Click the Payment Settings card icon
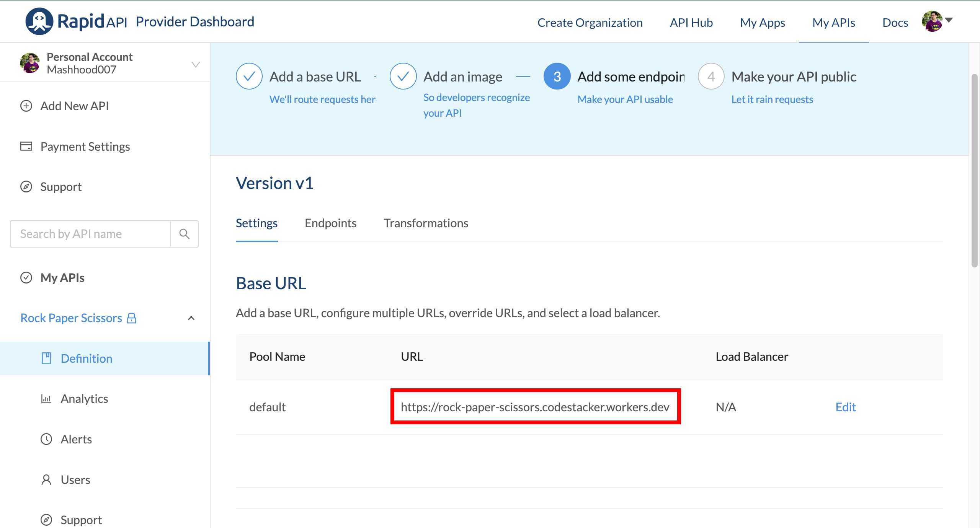The height and width of the screenshot is (528, 980). pos(26,146)
